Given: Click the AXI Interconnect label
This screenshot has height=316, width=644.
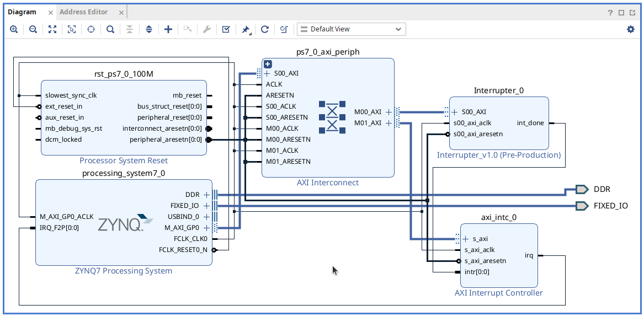Looking at the screenshot, I should click(328, 183).
